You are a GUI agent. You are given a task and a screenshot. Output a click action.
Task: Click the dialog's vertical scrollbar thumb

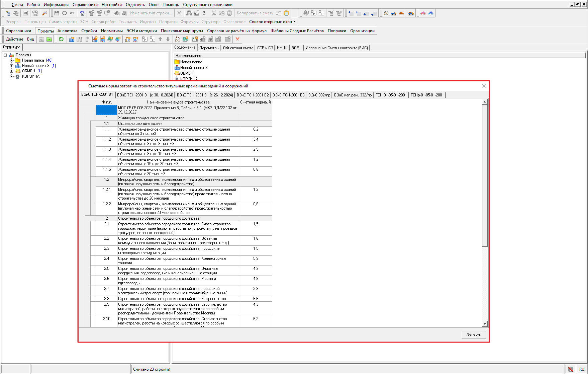484,175
